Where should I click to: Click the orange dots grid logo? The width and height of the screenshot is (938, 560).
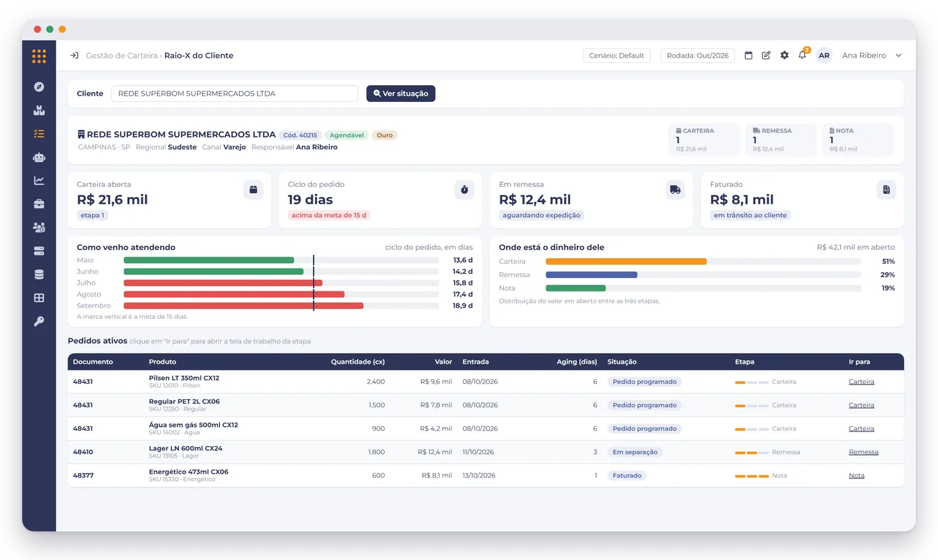coord(39,56)
